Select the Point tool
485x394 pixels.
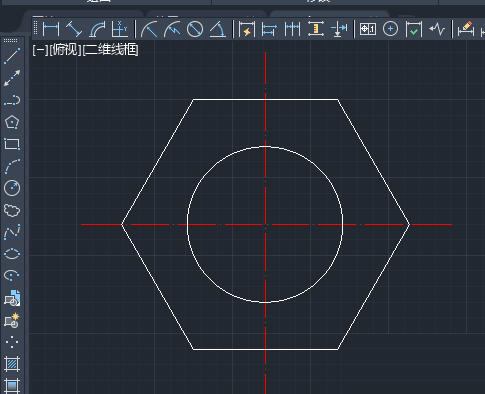coord(12,342)
